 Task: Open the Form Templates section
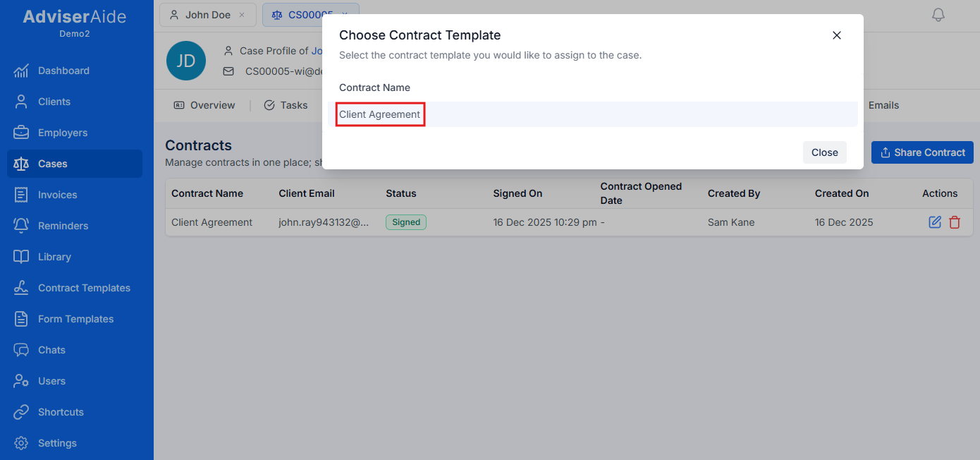click(x=75, y=318)
